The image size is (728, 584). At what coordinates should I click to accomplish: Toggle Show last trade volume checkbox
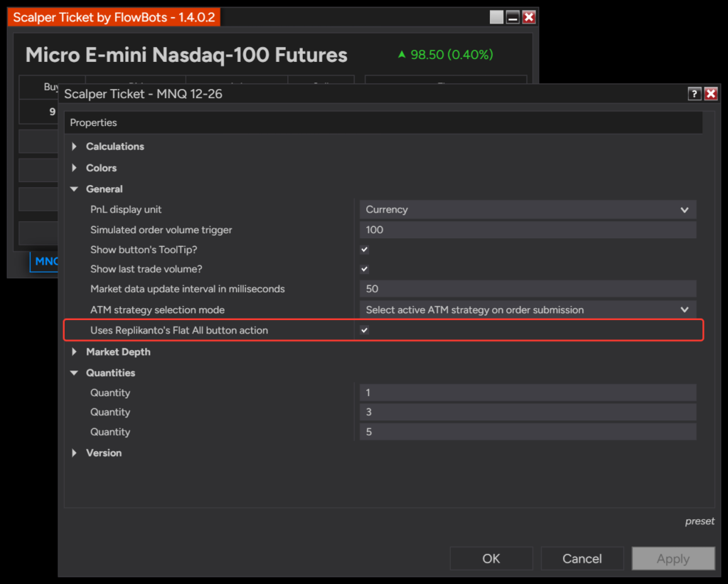(x=365, y=269)
